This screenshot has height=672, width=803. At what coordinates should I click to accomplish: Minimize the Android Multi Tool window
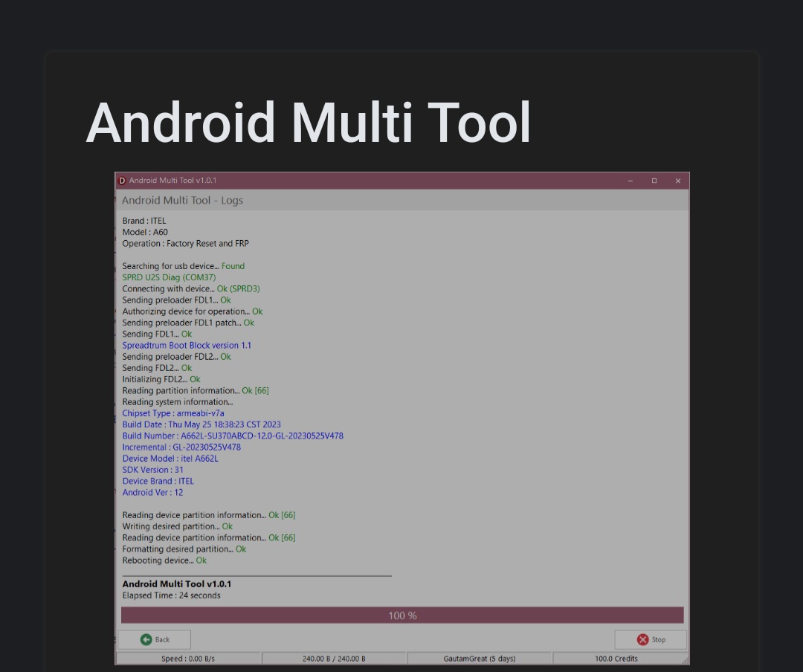coord(631,181)
